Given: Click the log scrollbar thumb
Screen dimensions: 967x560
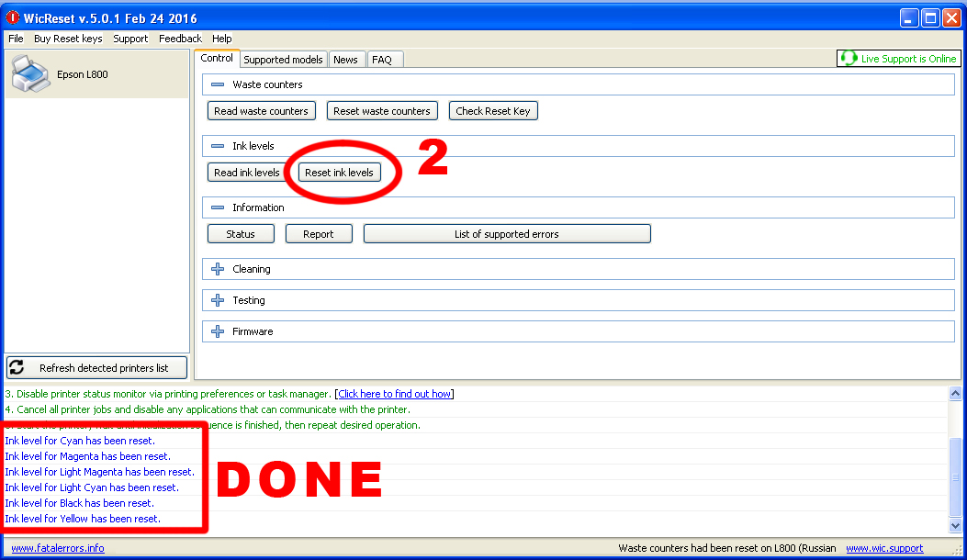Looking at the screenshot, I should [955, 476].
